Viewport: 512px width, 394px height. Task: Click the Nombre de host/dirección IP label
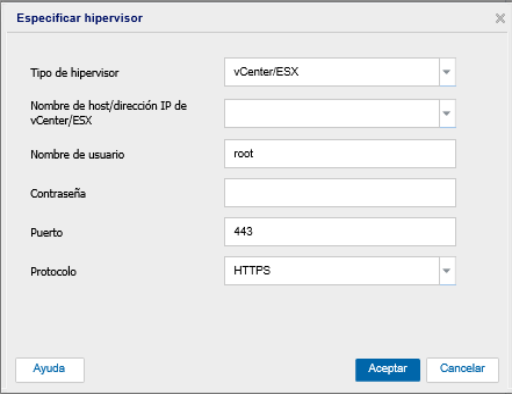click(108, 113)
